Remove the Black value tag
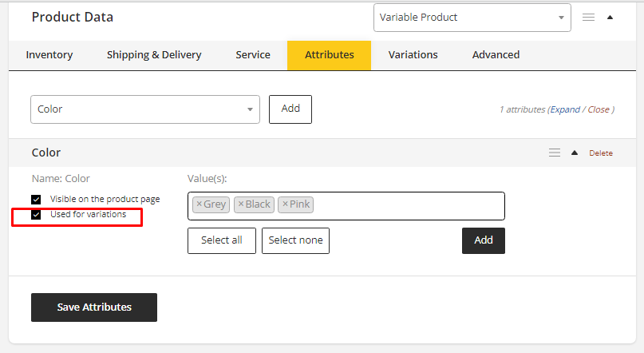 coord(240,204)
